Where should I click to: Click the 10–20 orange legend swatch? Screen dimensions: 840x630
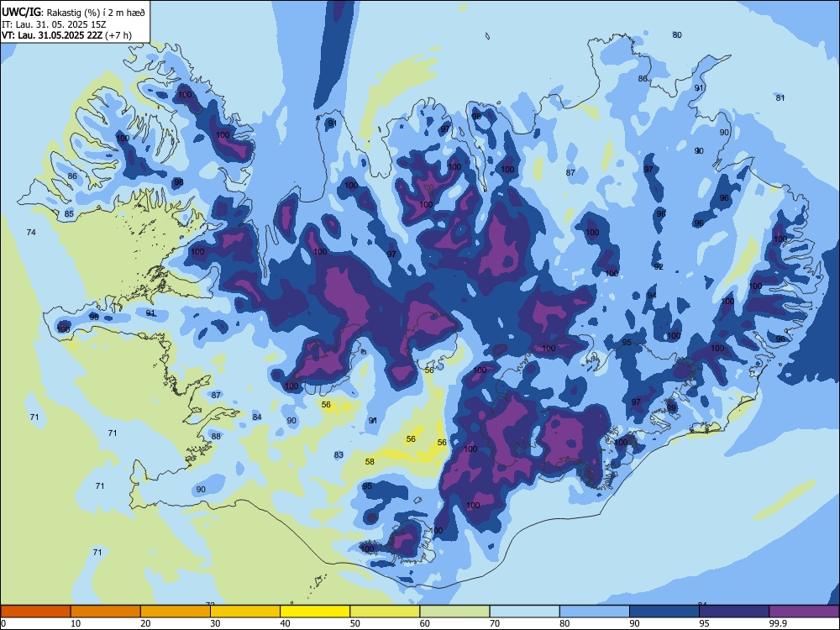tap(106, 612)
